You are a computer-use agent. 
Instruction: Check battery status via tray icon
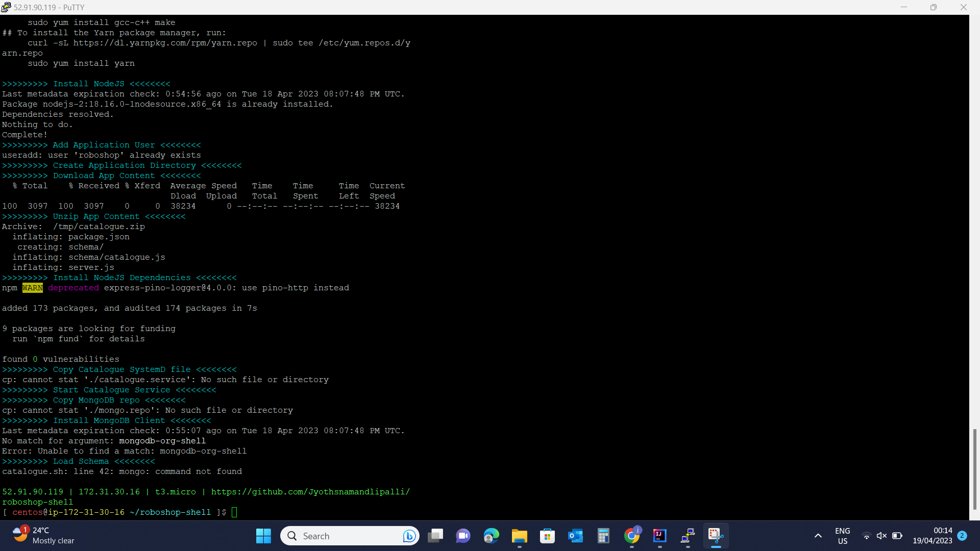898,536
